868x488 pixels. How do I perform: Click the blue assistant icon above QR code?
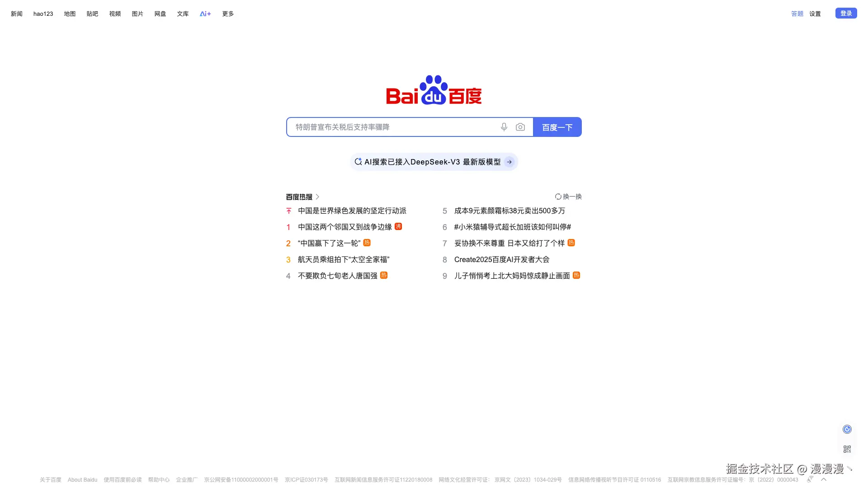[847, 429]
